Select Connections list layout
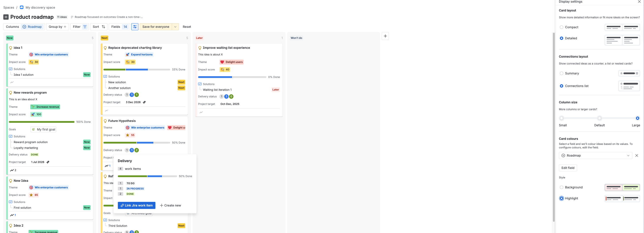The image size is (644, 233). point(562,86)
